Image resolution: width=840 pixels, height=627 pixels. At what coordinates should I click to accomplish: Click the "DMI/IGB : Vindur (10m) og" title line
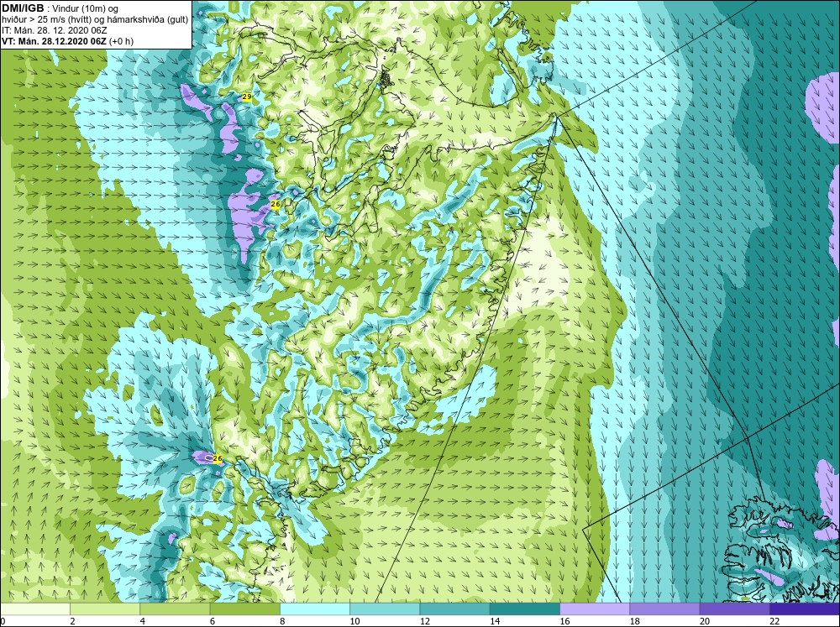[x=60, y=8]
